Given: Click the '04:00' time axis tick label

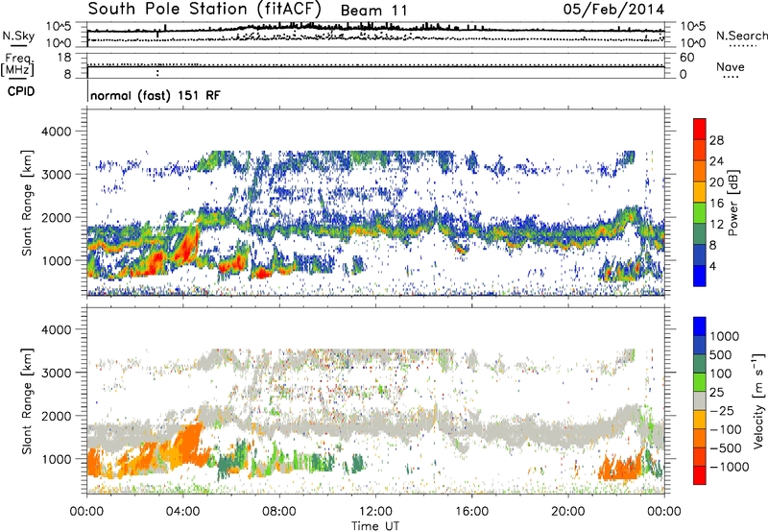Looking at the screenshot, I should tap(182, 512).
